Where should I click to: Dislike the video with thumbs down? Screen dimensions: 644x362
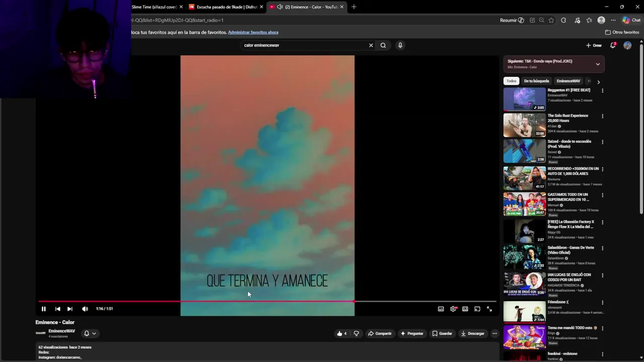tap(356, 333)
